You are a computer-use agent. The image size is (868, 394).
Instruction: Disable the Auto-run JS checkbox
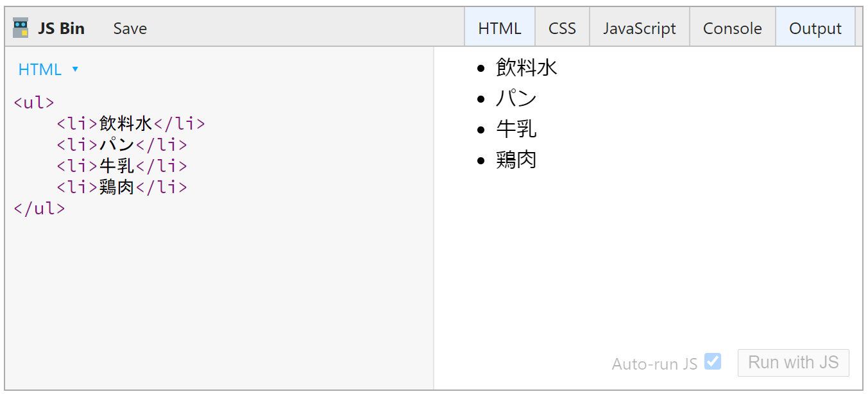(x=712, y=361)
